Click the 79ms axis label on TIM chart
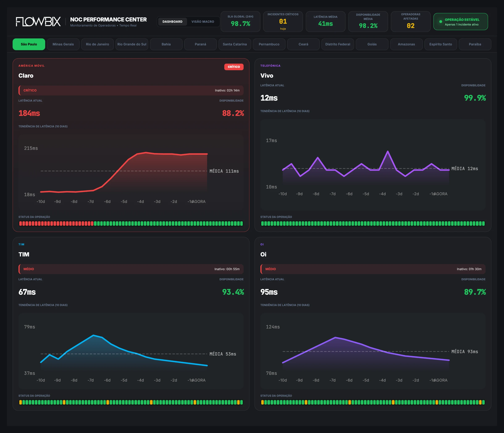Viewport: 504px width, 433px height. [29, 327]
